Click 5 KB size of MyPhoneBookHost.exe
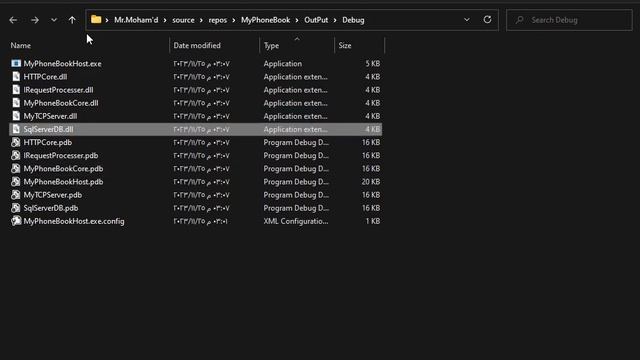The image size is (640, 360). [373, 64]
